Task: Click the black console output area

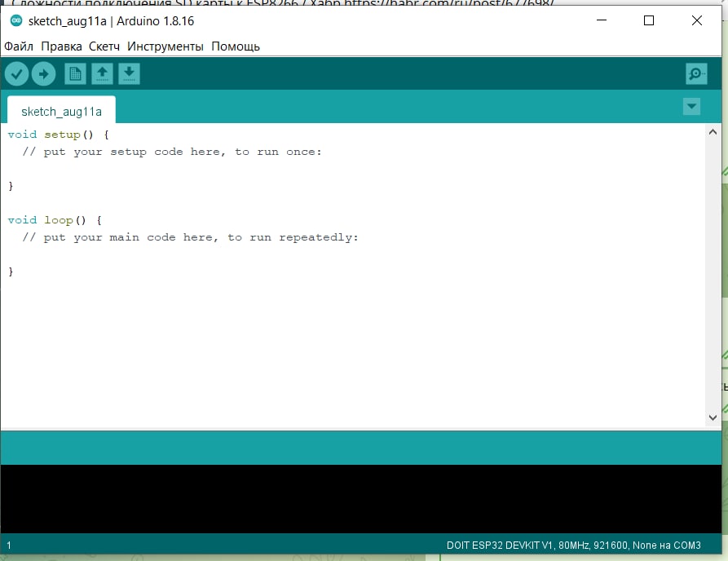Action: pos(361,499)
